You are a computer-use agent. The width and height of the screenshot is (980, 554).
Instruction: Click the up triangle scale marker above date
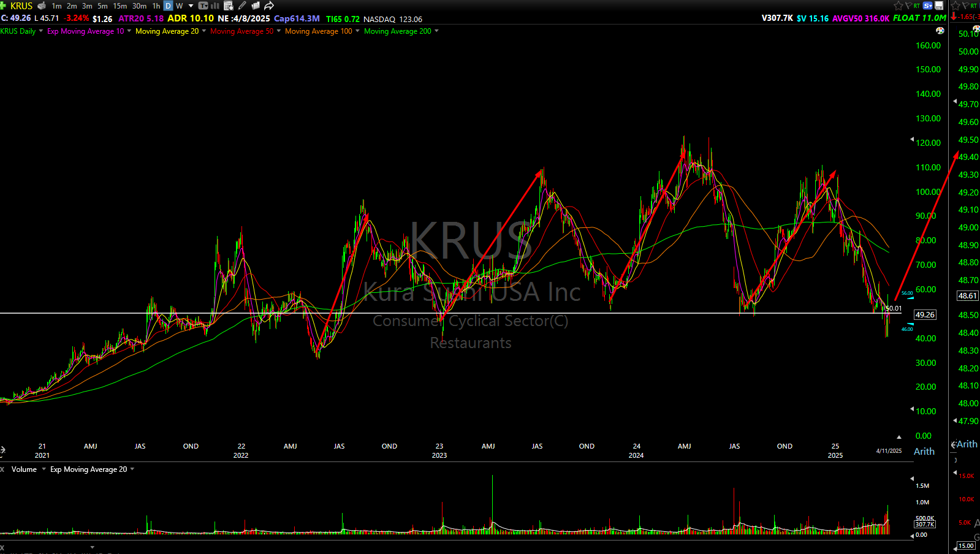click(899, 437)
